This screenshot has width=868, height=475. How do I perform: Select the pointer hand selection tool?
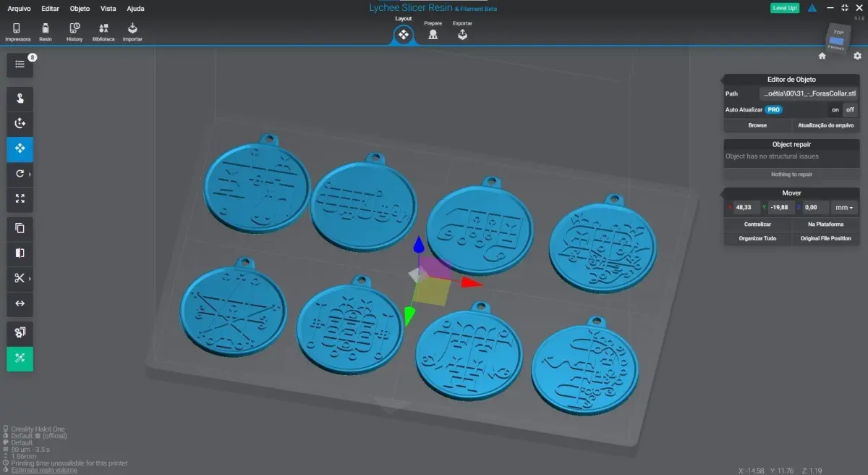click(x=20, y=99)
